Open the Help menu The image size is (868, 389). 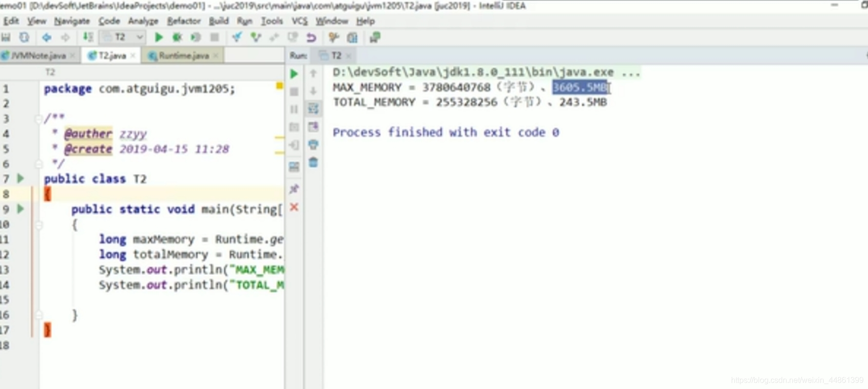click(x=366, y=21)
